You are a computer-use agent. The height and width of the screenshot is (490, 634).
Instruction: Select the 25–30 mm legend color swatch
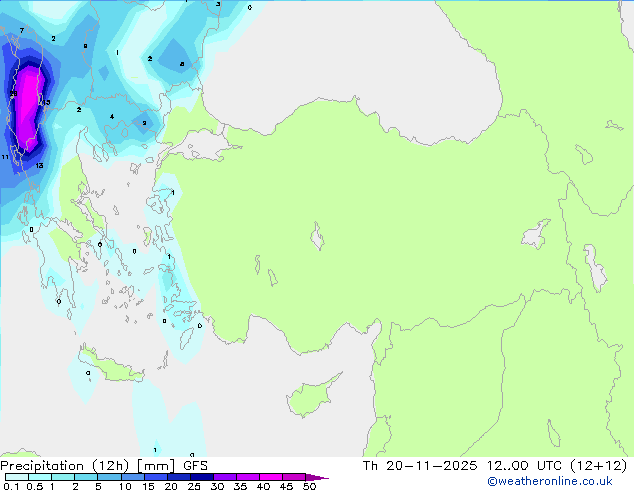(x=202, y=477)
